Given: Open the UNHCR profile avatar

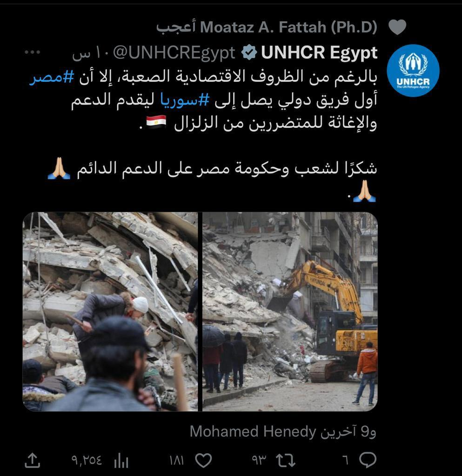Looking at the screenshot, I should (413, 71).
